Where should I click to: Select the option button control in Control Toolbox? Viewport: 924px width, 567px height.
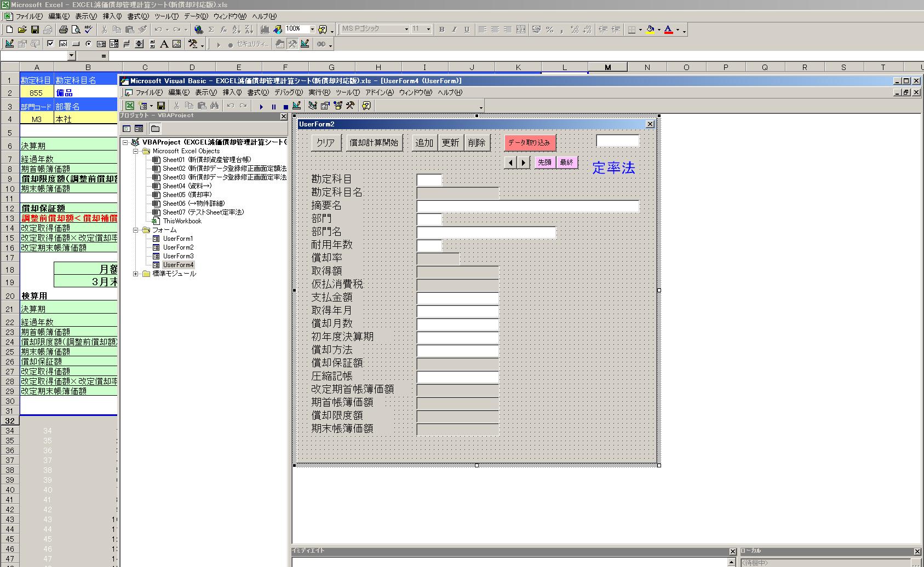pos(88,44)
